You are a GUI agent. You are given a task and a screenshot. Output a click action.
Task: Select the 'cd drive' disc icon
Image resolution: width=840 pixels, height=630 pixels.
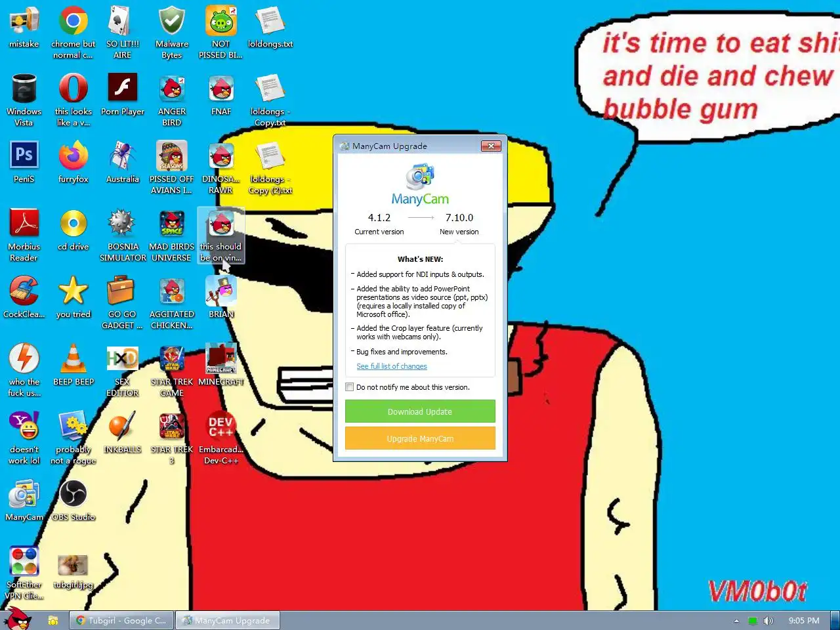73,224
